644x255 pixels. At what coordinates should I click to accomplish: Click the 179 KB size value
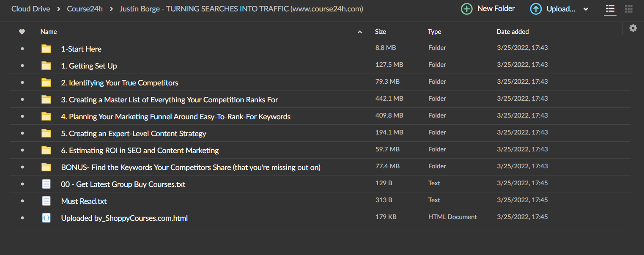point(386,217)
